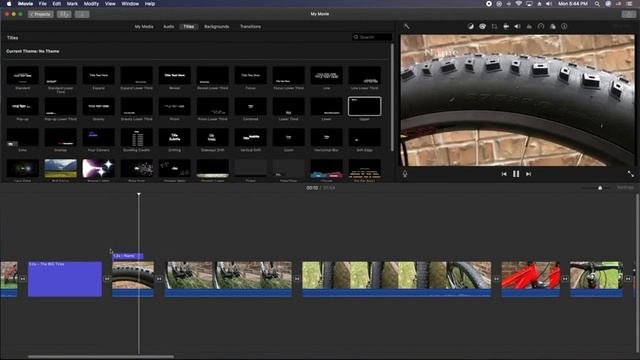640x360 pixels.
Task: Show clip information icon
Action: point(564,26)
